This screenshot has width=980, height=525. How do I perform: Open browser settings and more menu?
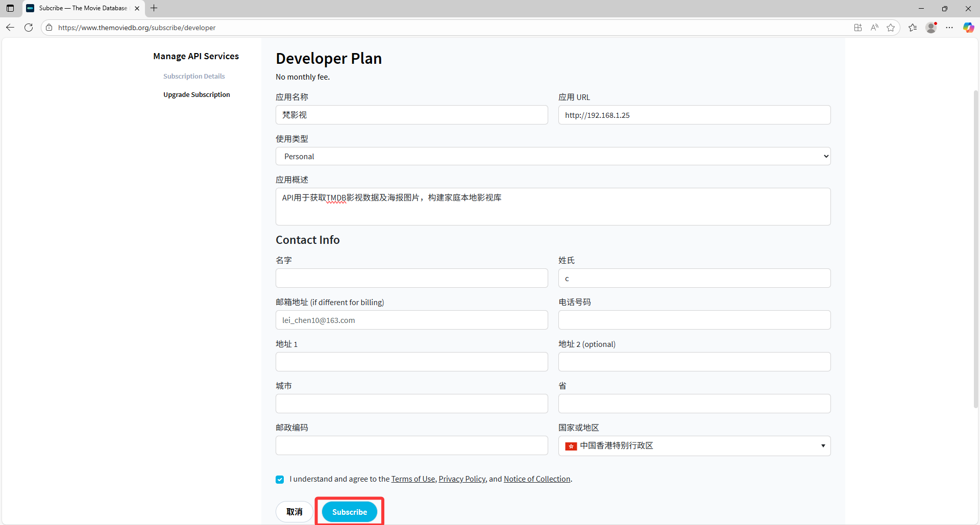coord(949,28)
